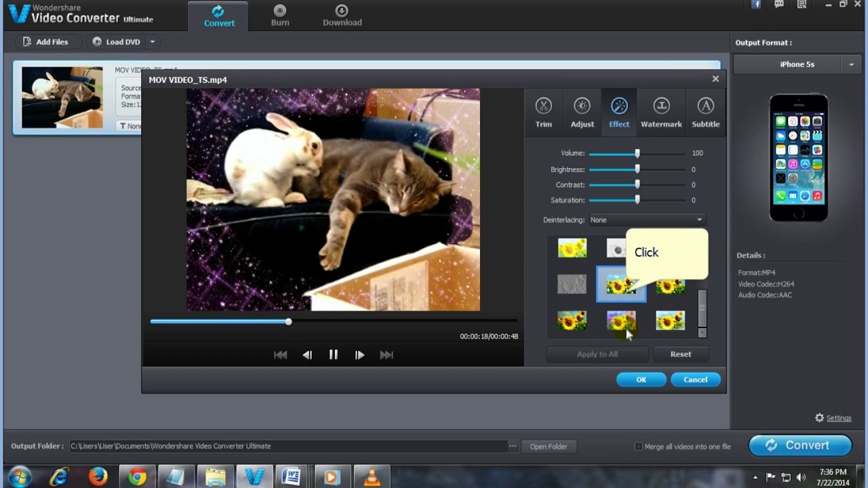Viewport: 868px width, 488px height.
Task: Click the Output Format dropdown arrow
Action: point(852,64)
